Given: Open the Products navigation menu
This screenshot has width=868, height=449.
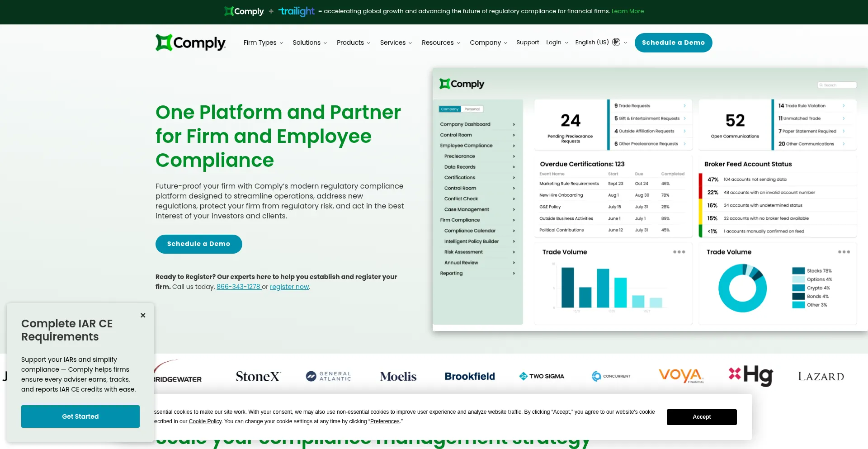Looking at the screenshot, I should (x=354, y=43).
